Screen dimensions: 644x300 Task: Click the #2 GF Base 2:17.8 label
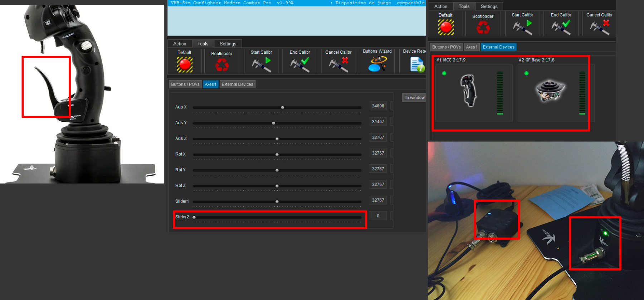pyautogui.click(x=536, y=60)
